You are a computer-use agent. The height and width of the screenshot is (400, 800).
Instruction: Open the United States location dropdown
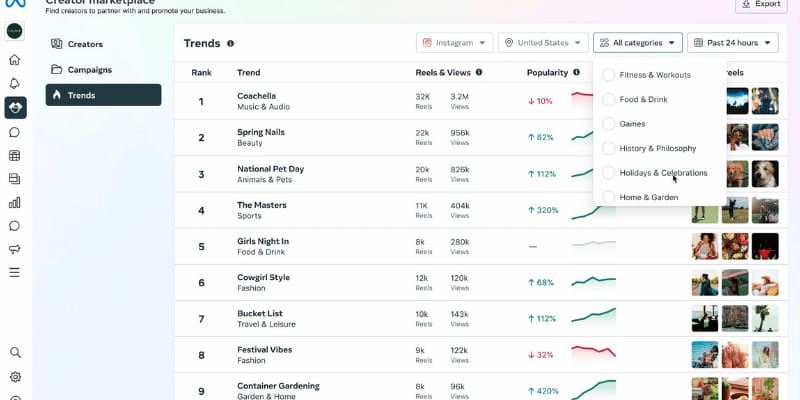(x=543, y=43)
